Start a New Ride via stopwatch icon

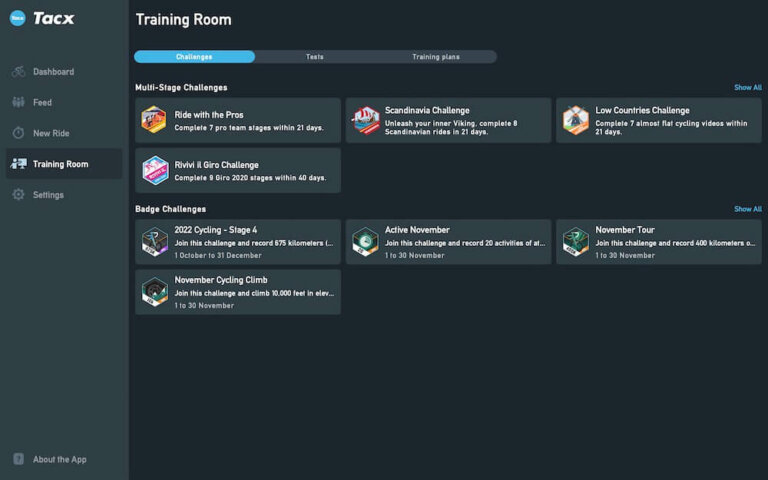[18, 133]
